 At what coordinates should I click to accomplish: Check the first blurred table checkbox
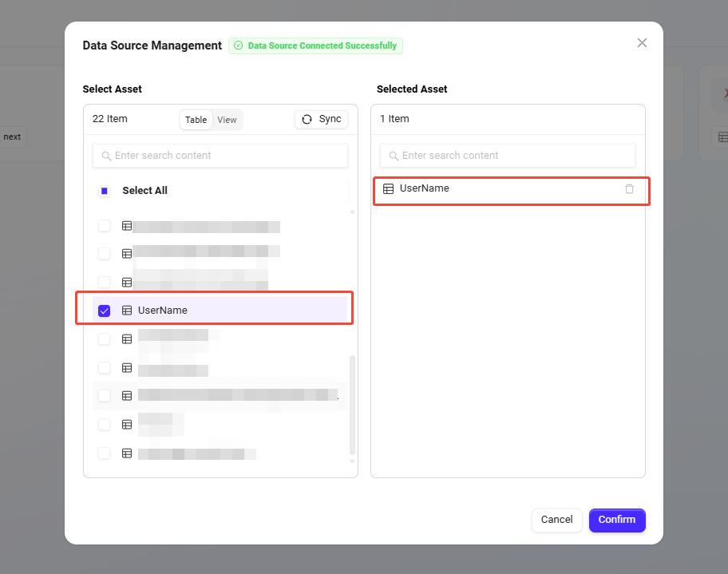click(x=105, y=226)
